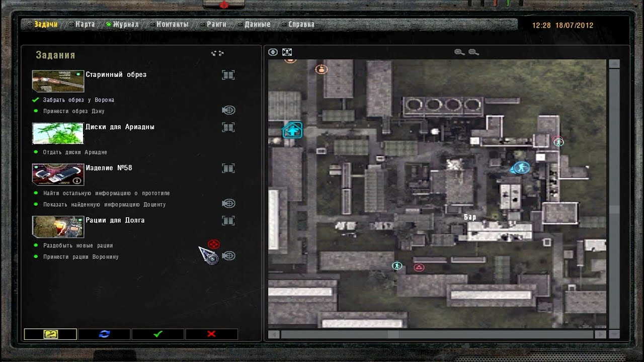Image resolution: width=644 pixels, height=362 pixels.
Task: Click task title Диски для Ариадны
Action: point(120,127)
